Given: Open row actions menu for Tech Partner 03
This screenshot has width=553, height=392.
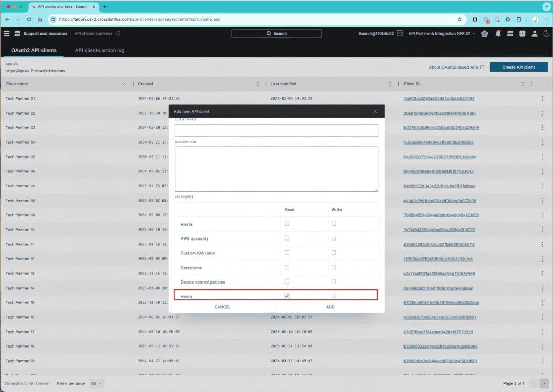Looking at the screenshot, I should point(542,127).
